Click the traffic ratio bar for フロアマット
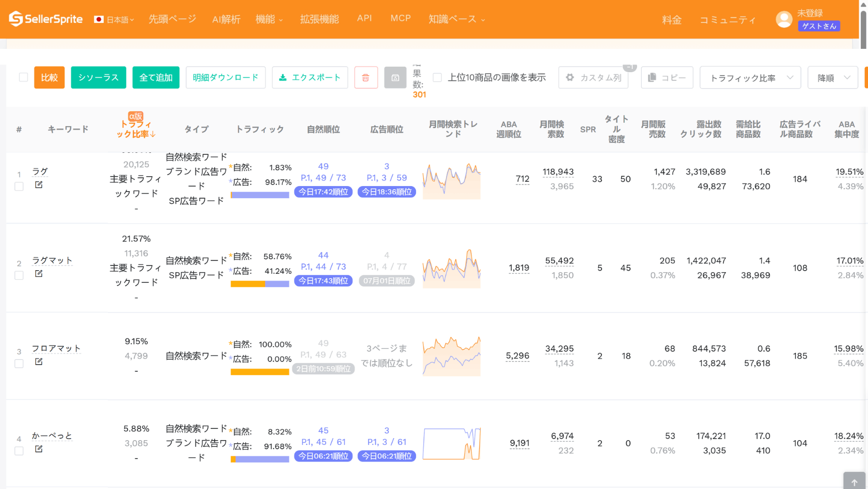Image resolution: width=868 pixels, height=489 pixels. [x=260, y=372]
